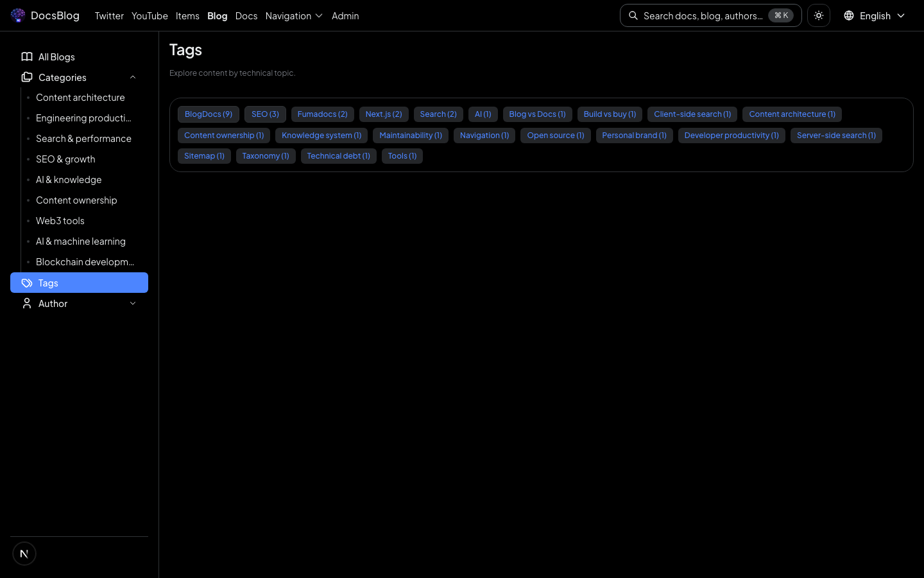Open the Navigation dropdown menu
Image resolution: width=924 pixels, height=578 pixels.
294,15
